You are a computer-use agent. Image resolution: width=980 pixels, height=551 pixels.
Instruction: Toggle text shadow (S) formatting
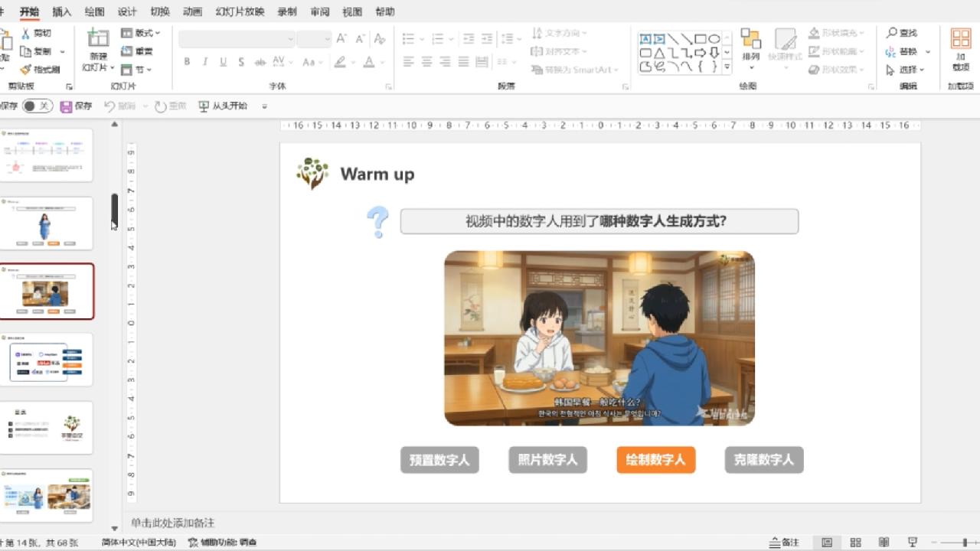[x=241, y=62]
